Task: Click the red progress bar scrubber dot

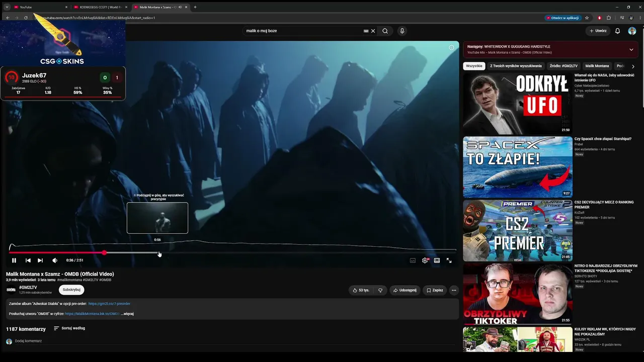Action: point(104,252)
